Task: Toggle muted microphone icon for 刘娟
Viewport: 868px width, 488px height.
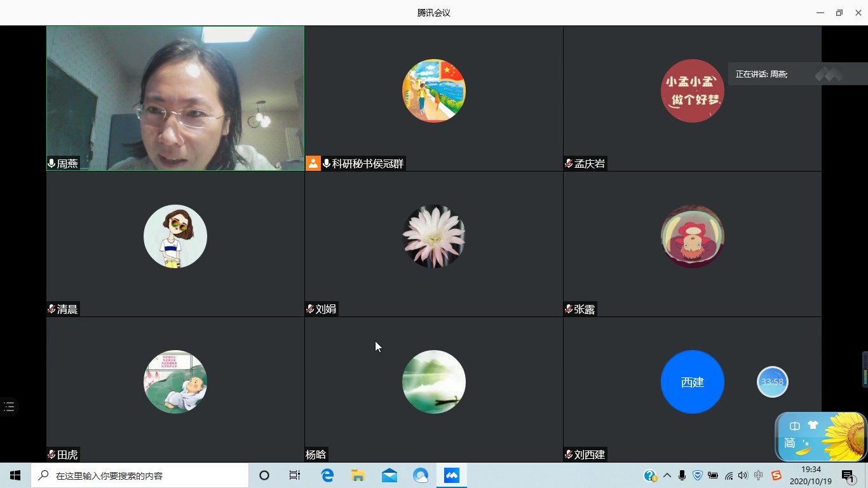Action: 310,309
